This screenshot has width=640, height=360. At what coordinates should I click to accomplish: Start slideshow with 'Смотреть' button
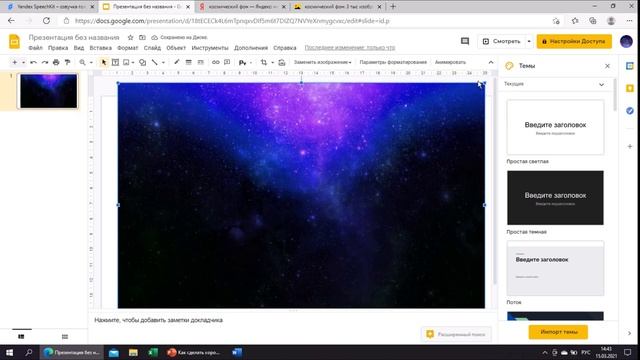click(x=502, y=41)
